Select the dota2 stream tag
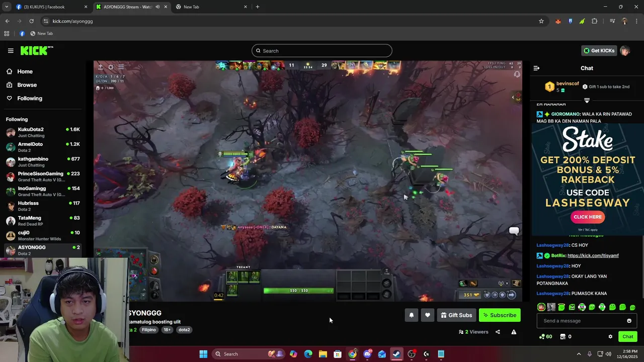Viewport: 644px width, 362px height. point(184,330)
